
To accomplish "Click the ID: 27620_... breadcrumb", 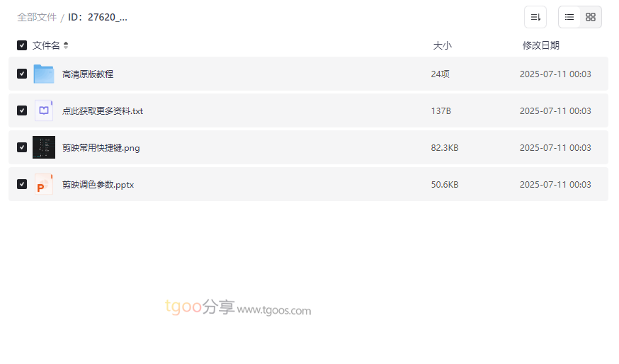I will pos(98,17).
